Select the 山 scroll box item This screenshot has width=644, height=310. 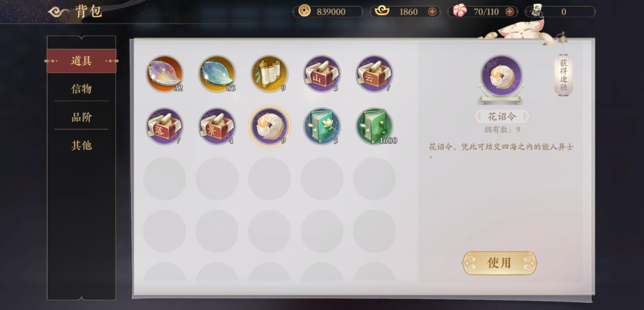point(322,74)
